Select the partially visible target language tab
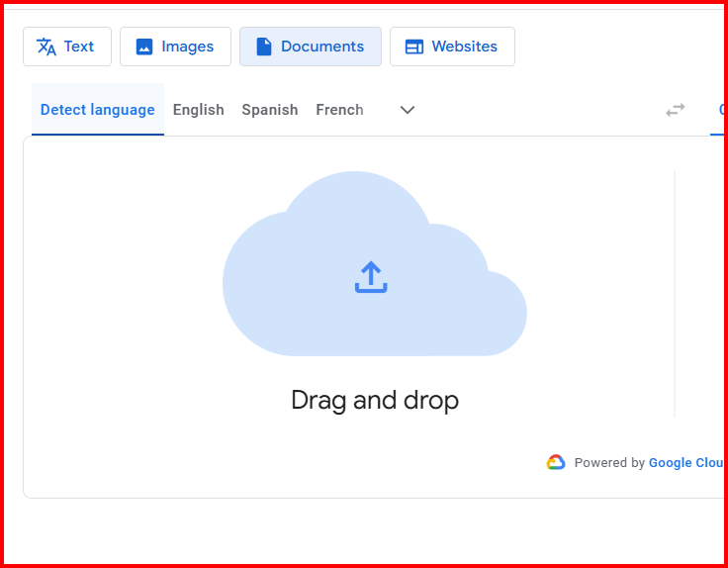 click(x=720, y=110)
